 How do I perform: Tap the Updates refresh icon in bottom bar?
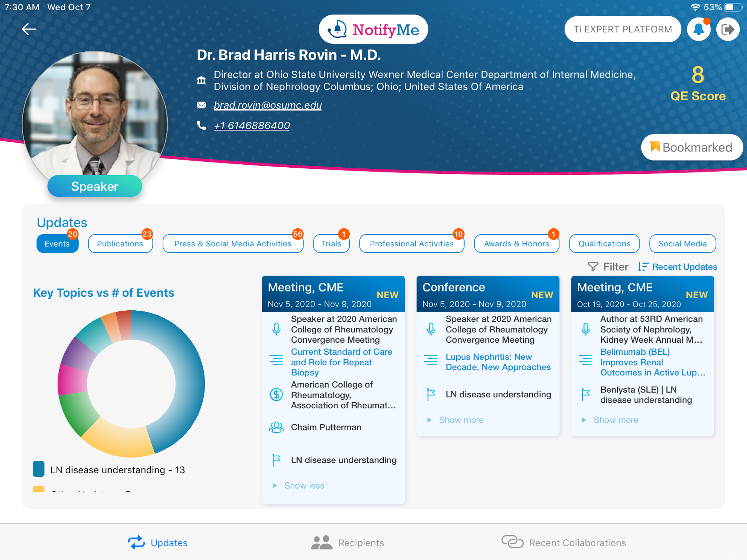(136, 542)
